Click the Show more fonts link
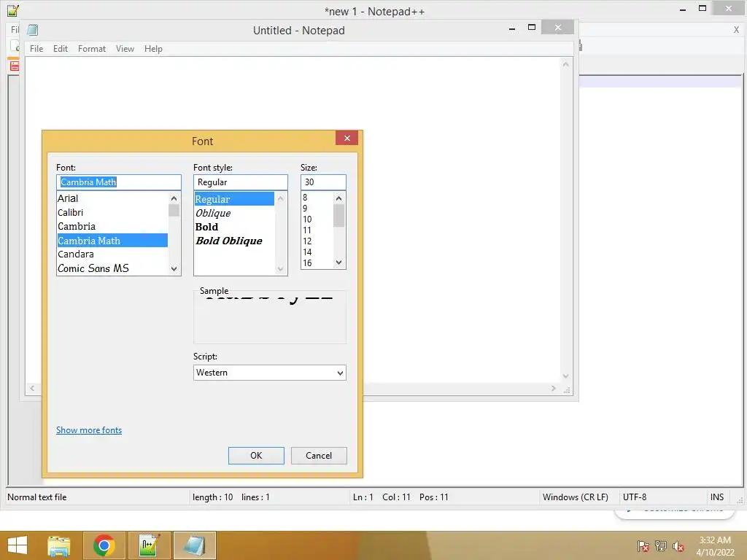Viewport: 747px width, 560px height. tap(89, 430)
